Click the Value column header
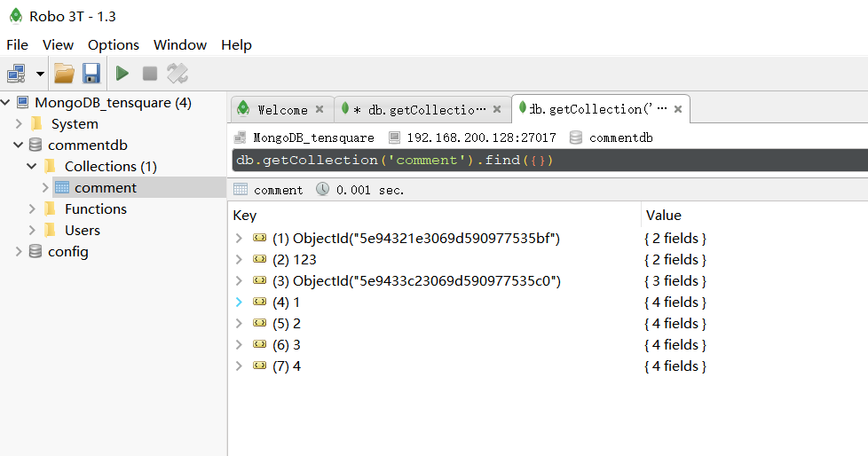868x456 pixels. [664, 216]
